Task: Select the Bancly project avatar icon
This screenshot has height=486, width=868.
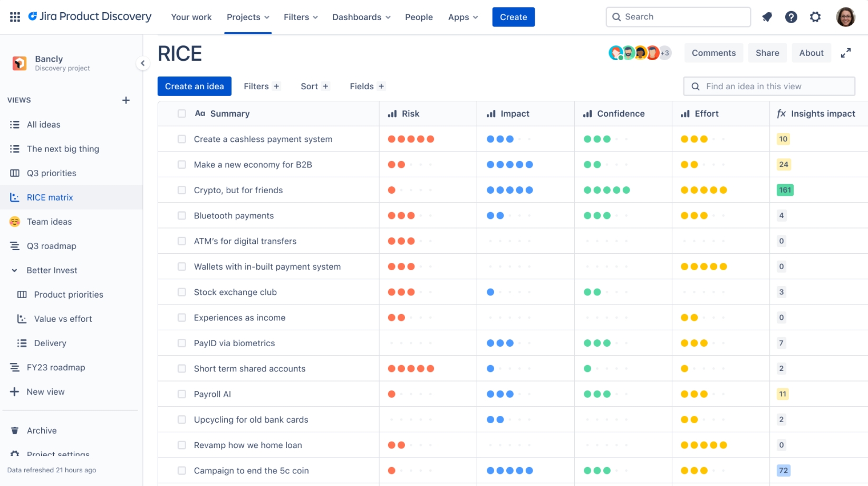Action: pyautogui.click(x=19, y=63)
